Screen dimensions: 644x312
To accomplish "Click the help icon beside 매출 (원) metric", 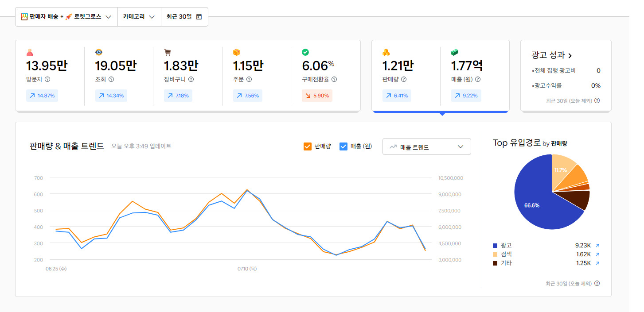I will 478,80.
